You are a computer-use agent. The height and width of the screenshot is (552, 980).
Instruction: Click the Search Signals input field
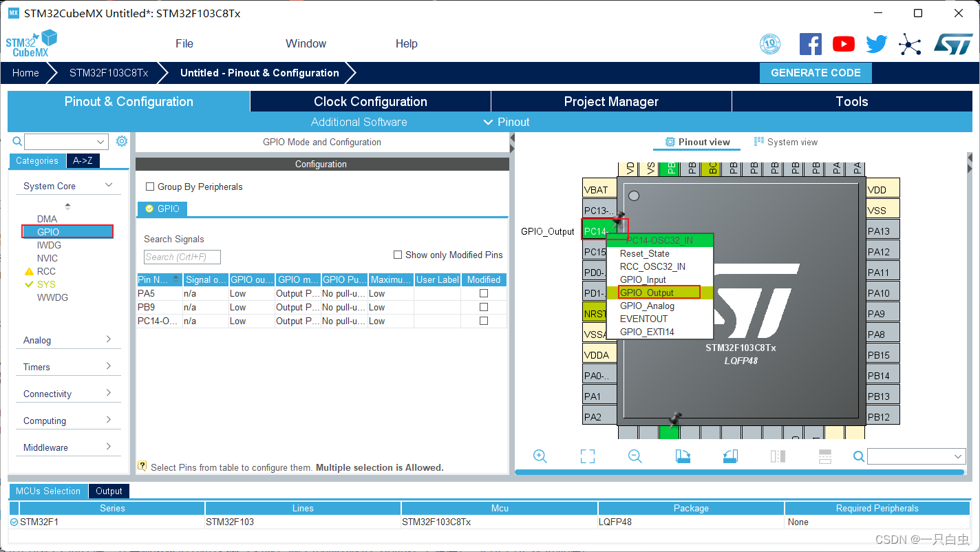pyautogui.click(x=182, y=256)
